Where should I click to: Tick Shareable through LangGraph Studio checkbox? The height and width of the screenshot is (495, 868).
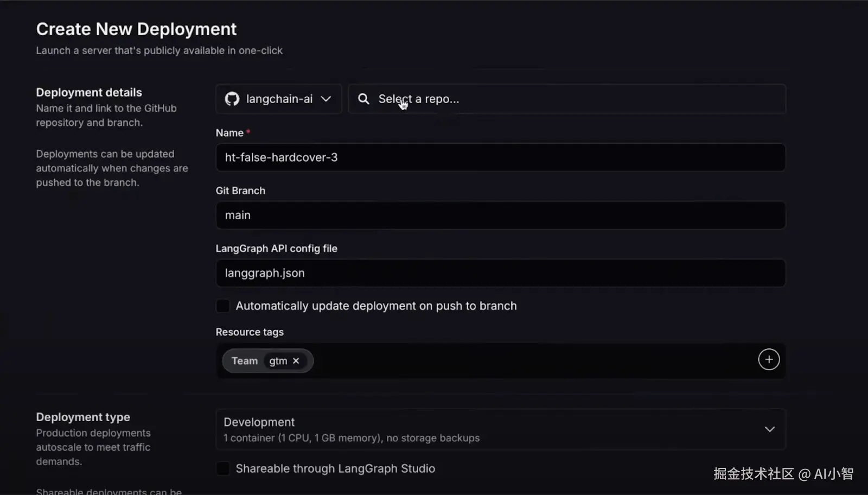click(223, 468)
